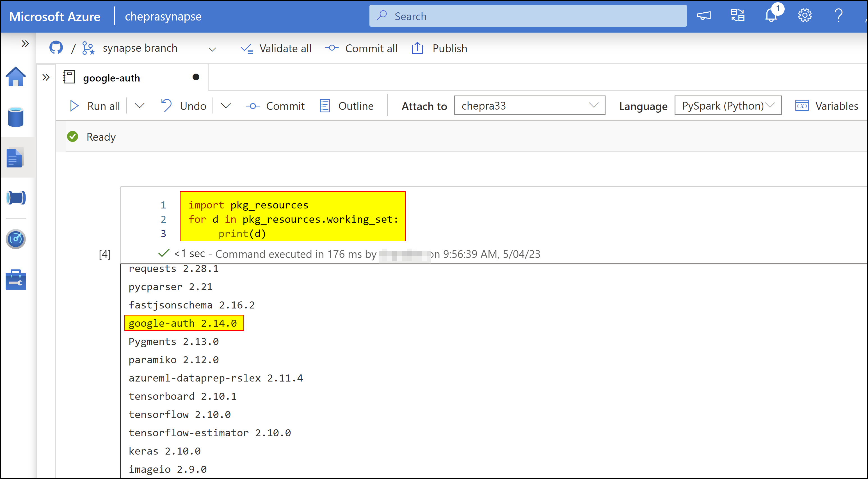Click output line 'tensorflow 2.10.0'
868x479 pixels.
click(180, 414)
